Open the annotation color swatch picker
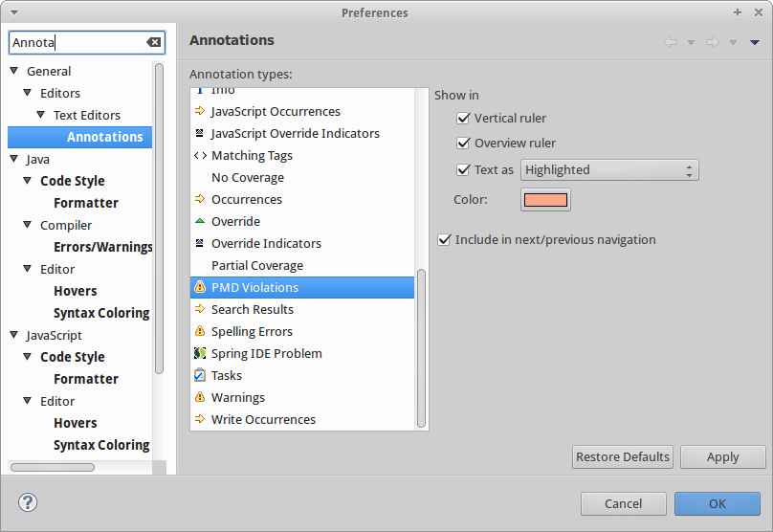This screenshot has height=532, width=773. click(545, 200)
